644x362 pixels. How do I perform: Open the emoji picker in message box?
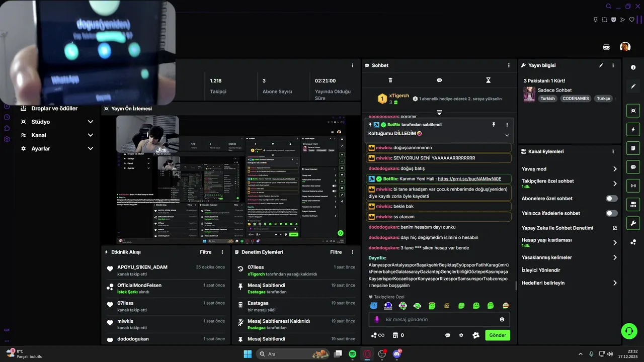(x=502, y=319)
